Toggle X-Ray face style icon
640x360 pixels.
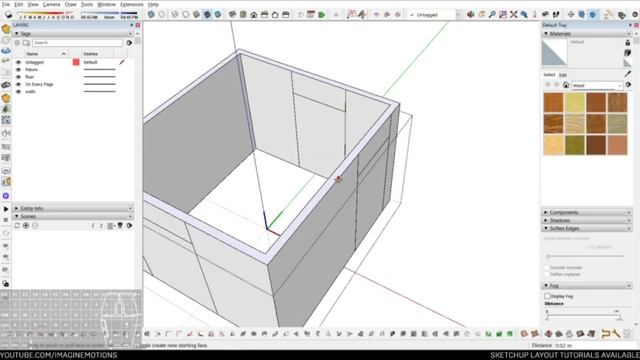click(x=151, y=14)
